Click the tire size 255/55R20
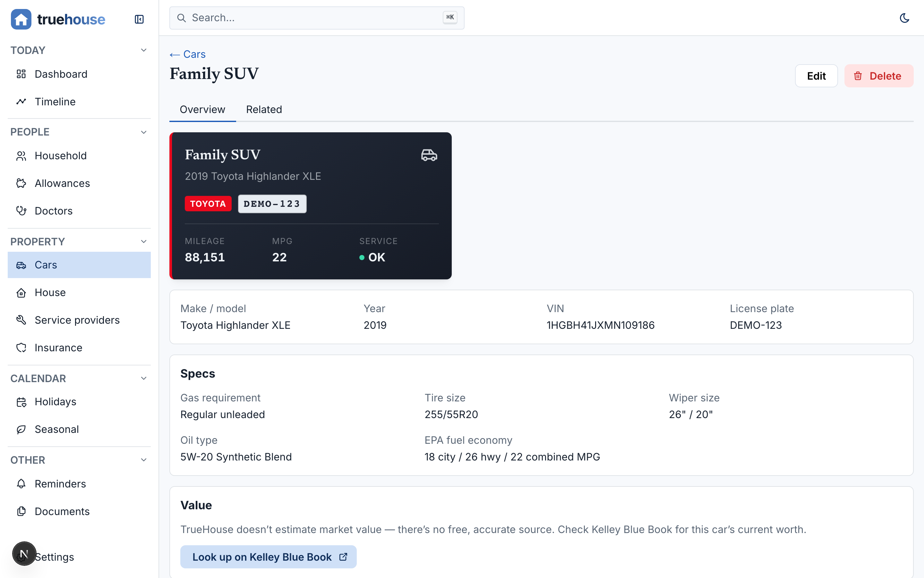 click(x=451, y=414)
